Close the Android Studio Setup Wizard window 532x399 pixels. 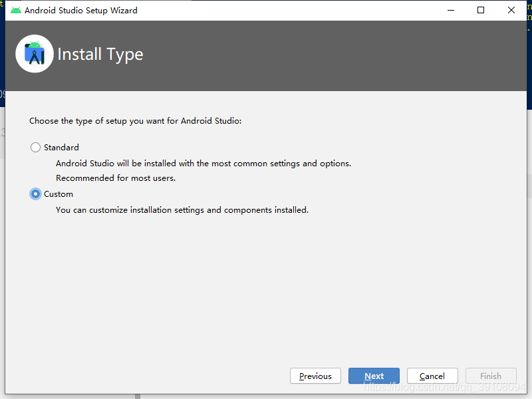[x=511, y=10]
